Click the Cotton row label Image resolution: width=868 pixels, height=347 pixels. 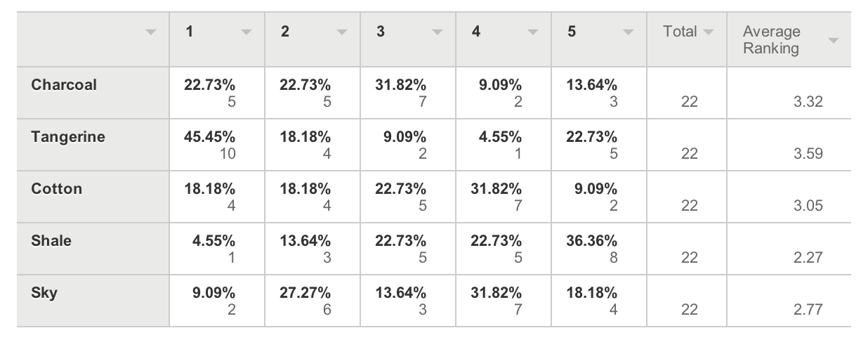pyautogui.click(x=57, y=189)
